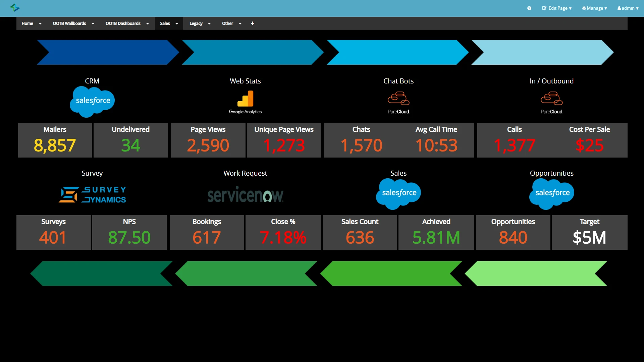Click the Page Views 2,590 tile
644x362 pixels.
click(x=208, y=140)
